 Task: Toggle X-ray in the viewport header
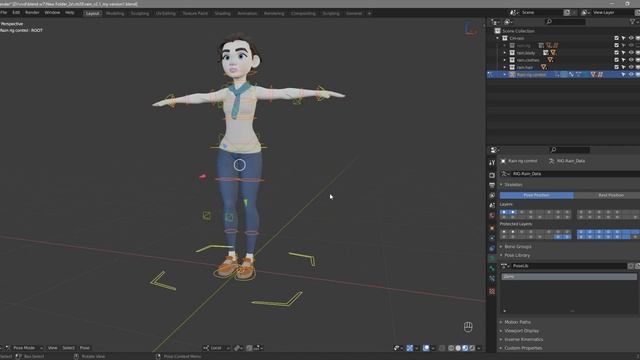pos(442,348)
